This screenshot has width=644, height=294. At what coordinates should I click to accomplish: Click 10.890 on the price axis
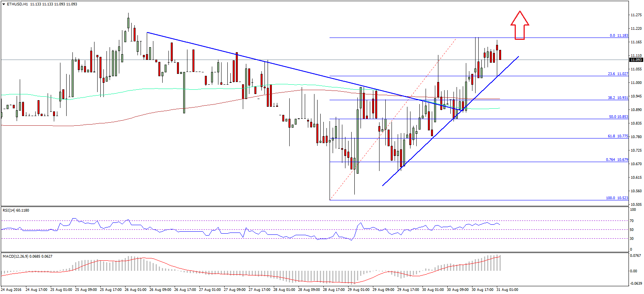click(636, 110)
